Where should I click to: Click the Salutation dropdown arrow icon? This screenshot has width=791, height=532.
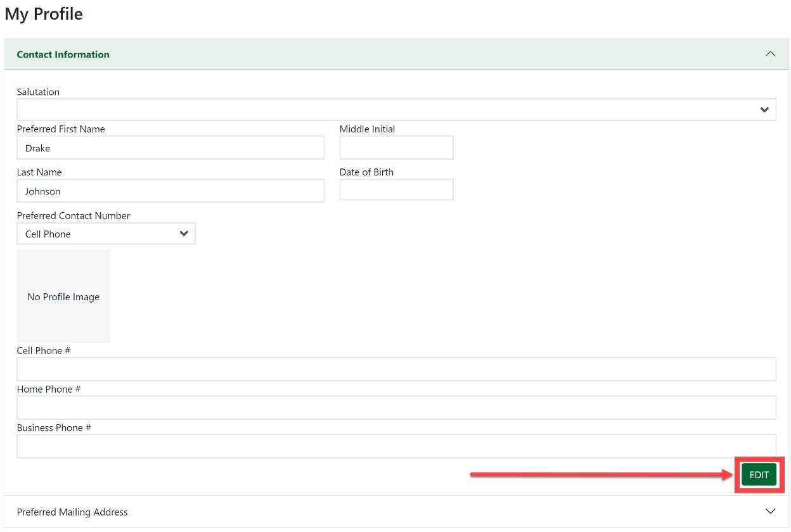click(x=764, y=110)
